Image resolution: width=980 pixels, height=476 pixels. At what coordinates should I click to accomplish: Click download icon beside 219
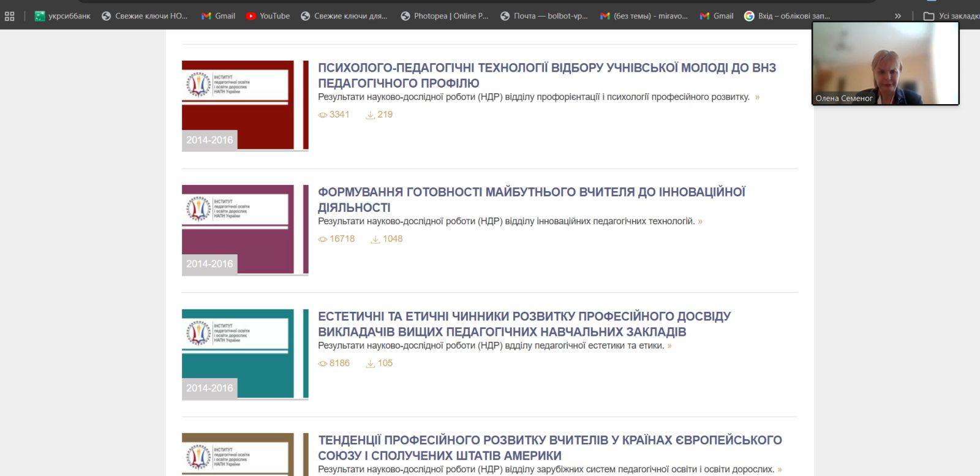coord(370,115)
